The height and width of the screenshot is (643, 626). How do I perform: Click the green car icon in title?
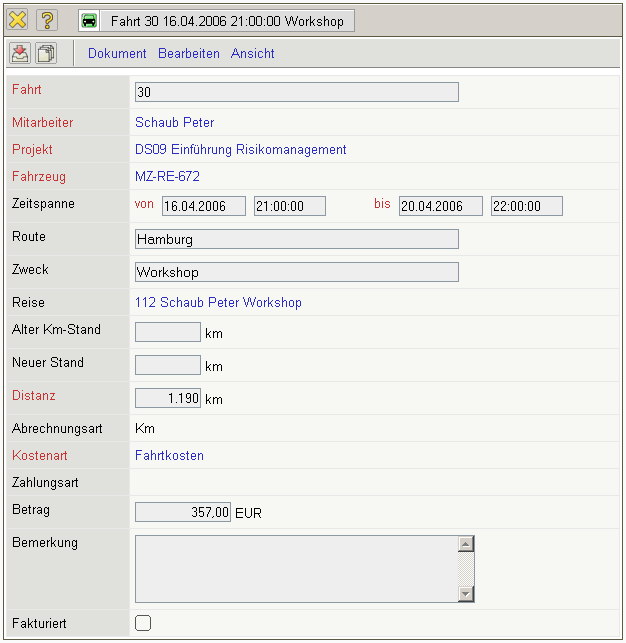pyautogui.click(x=89, y=21)
